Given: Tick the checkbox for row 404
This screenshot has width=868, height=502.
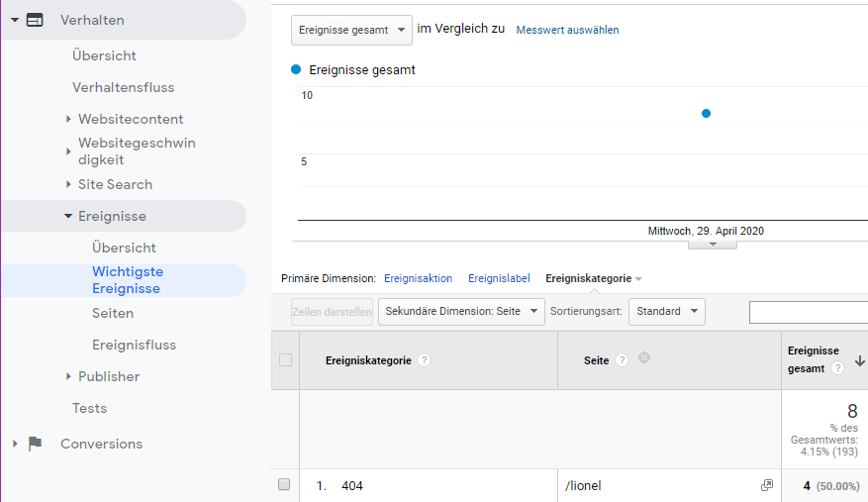Looking at the screenshot, I should 284,484.
